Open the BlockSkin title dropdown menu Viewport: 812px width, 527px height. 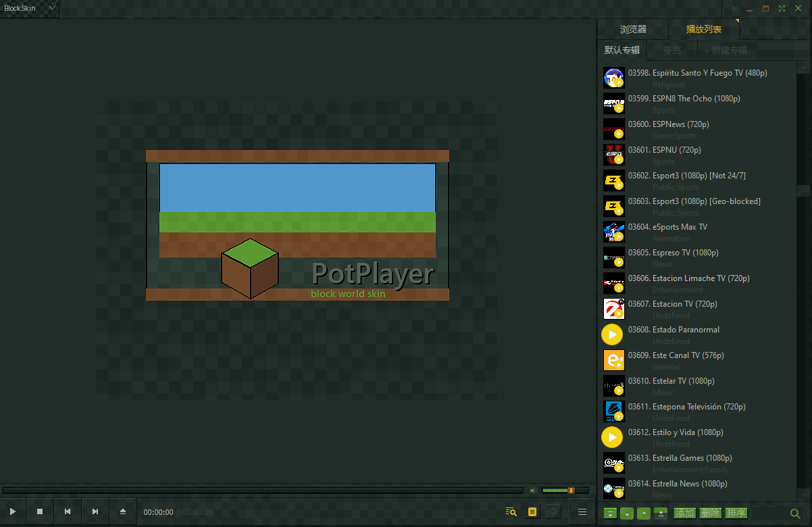(x=30, y=8)
